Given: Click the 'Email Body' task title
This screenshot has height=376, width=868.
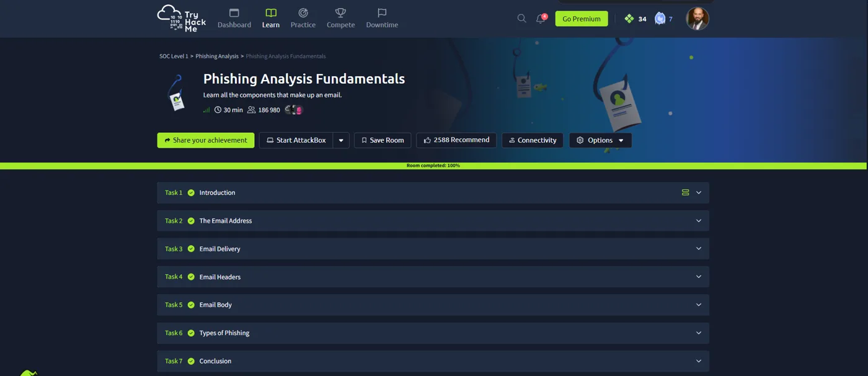Looking at the screenshot, I should coord(216,305).
